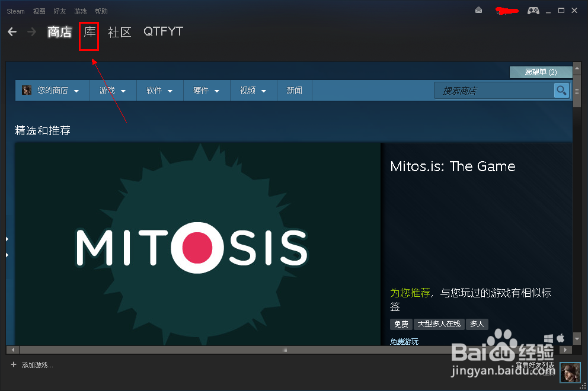The height and width of the screenshot is (391, 588).
Task: Click the Mitos.is: The Game title
Action: tap(453, 166)
